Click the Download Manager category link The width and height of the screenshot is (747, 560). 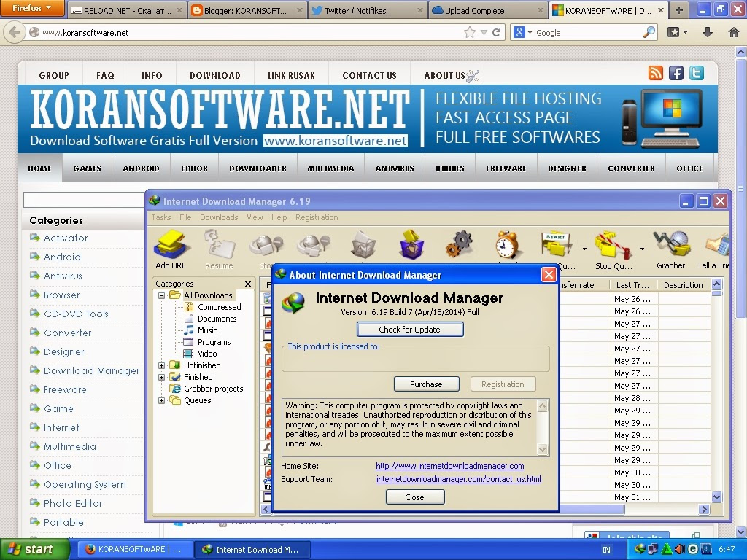pyautogui.click(x=91, y=371)
